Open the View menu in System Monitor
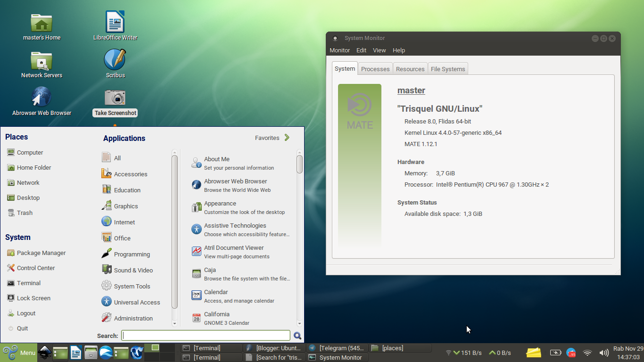 point(380,50)
